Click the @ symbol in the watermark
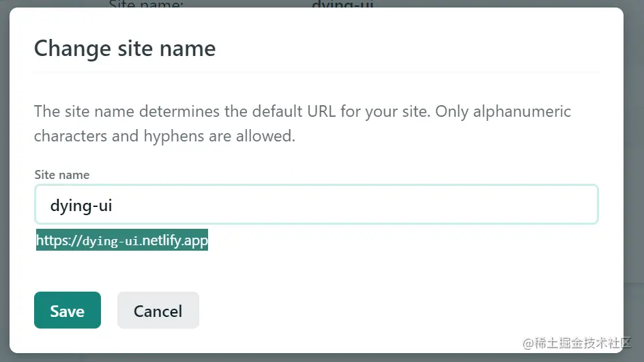 528,342
